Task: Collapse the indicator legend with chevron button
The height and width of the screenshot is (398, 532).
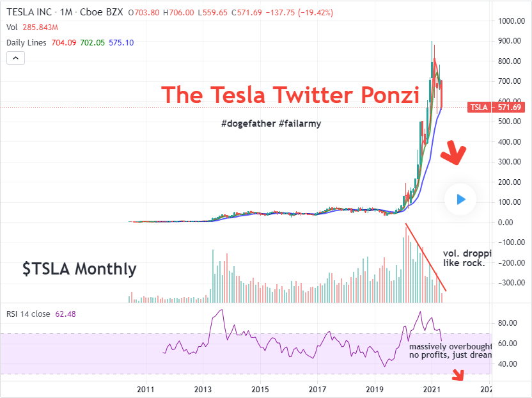Action: [x=15, y=58]
